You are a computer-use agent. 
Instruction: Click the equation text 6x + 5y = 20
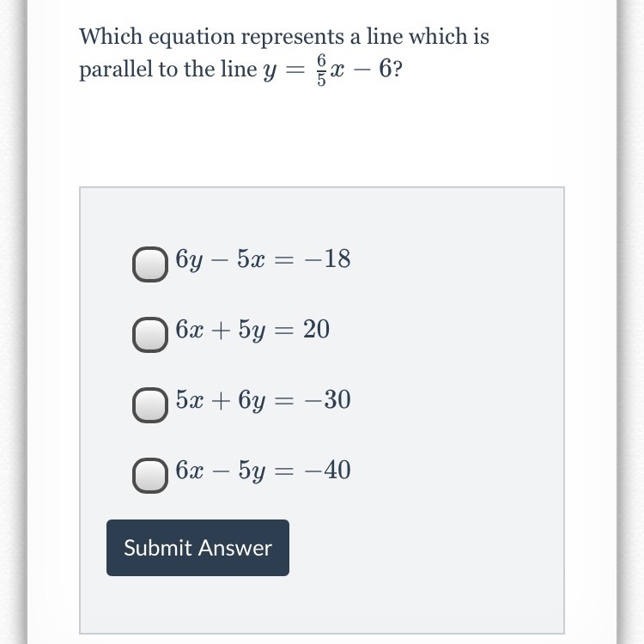coord(252,330)
